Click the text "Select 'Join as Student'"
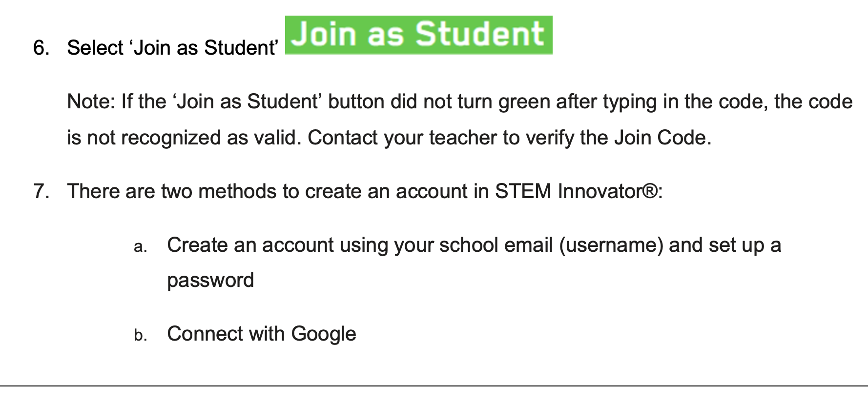868x405 pixels. click(172, 48)
